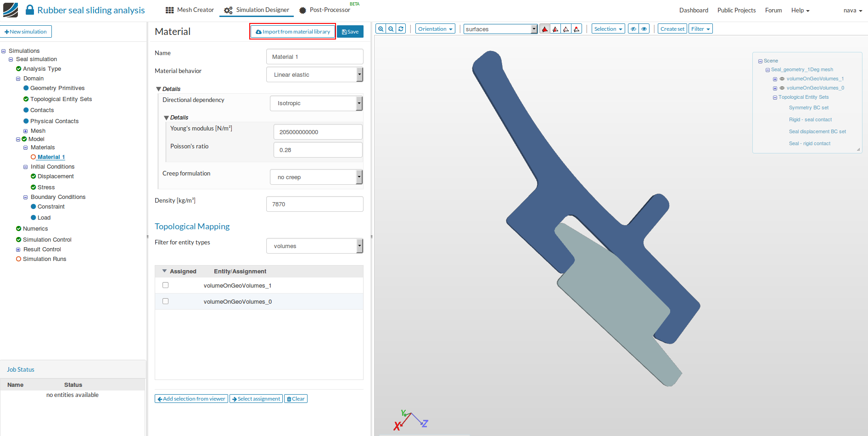
Task: Click the crossed-eye hide selection button
Action: [633, 29]
